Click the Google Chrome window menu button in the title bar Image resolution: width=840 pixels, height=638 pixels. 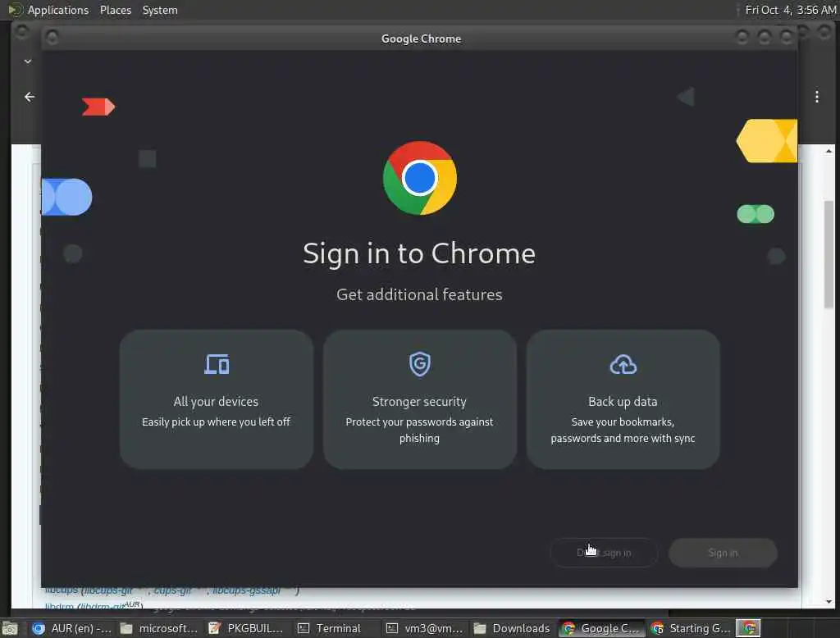click(x=52, y=38)
